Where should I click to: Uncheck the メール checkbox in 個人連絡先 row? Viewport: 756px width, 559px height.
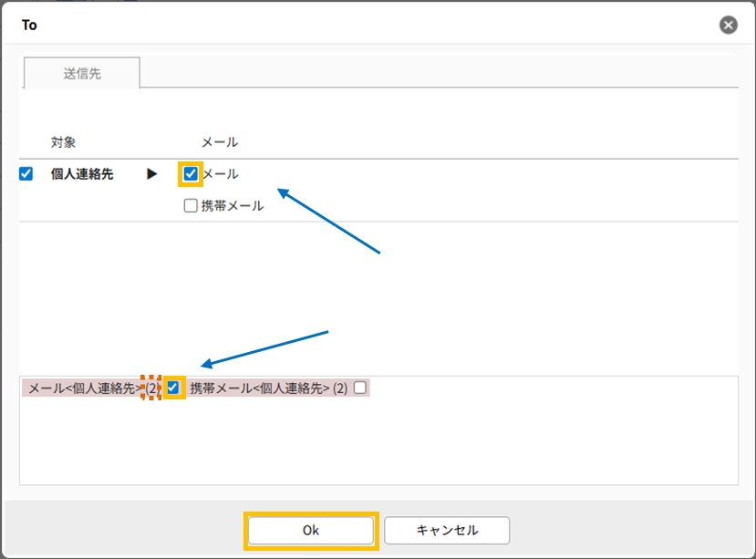[x=191, y=173]
